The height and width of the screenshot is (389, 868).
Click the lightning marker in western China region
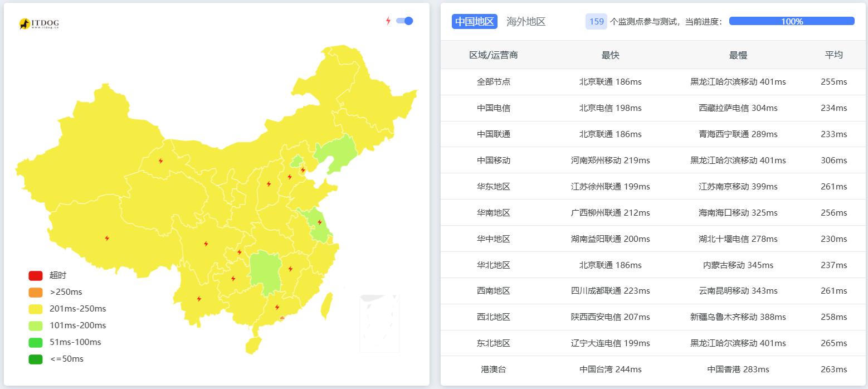[108, 238]
